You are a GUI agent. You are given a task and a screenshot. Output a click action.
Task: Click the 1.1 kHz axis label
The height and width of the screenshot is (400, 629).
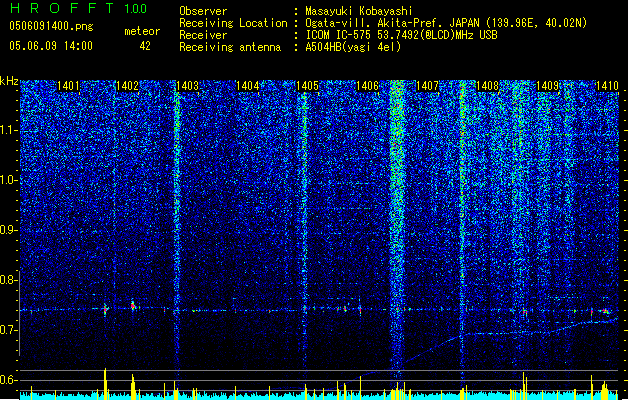tap(9, 130)
